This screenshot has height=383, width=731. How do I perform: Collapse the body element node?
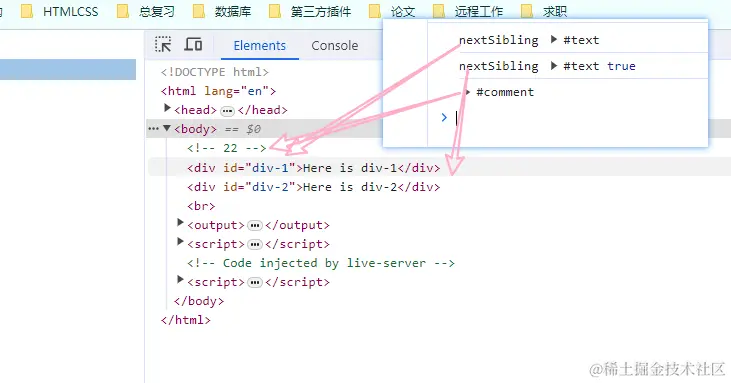[167, 128]
